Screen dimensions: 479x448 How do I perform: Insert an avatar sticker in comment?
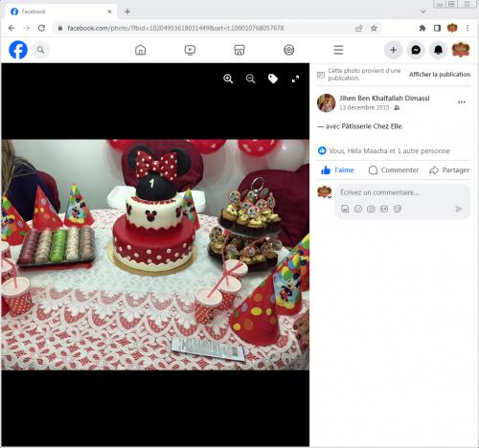(x=345, y=209)
